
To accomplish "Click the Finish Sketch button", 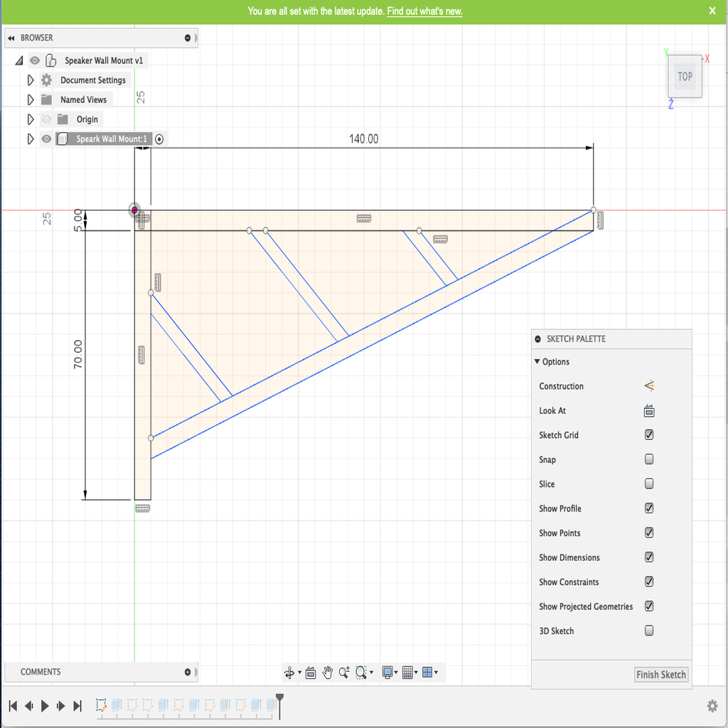I will [x=661, y=675].
